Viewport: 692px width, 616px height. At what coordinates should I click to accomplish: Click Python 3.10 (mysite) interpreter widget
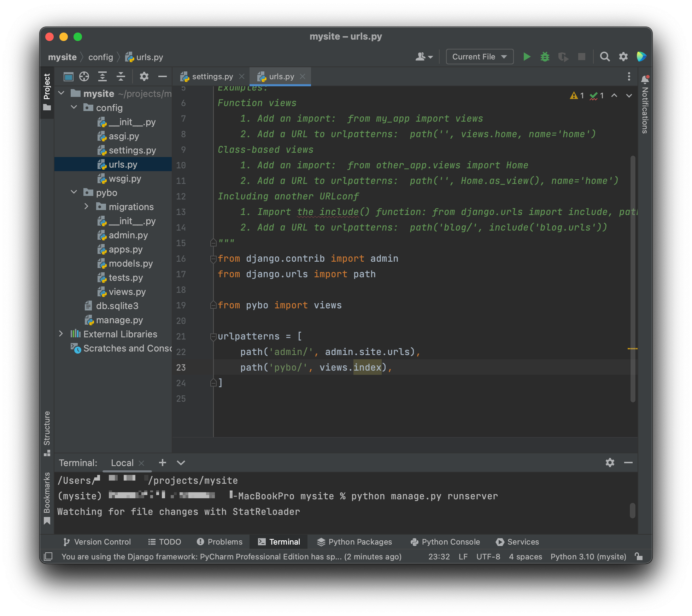(588, 557)
